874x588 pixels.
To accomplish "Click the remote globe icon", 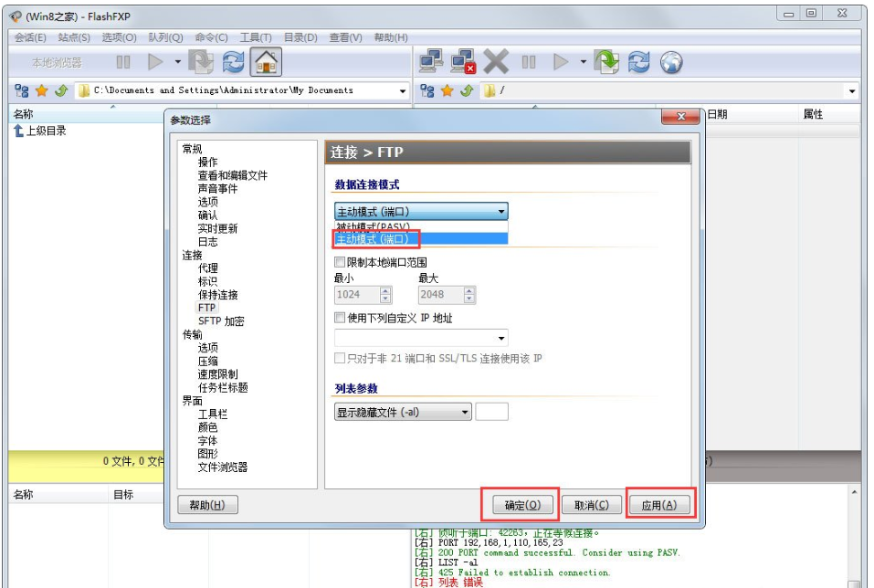I will [671, 62].
